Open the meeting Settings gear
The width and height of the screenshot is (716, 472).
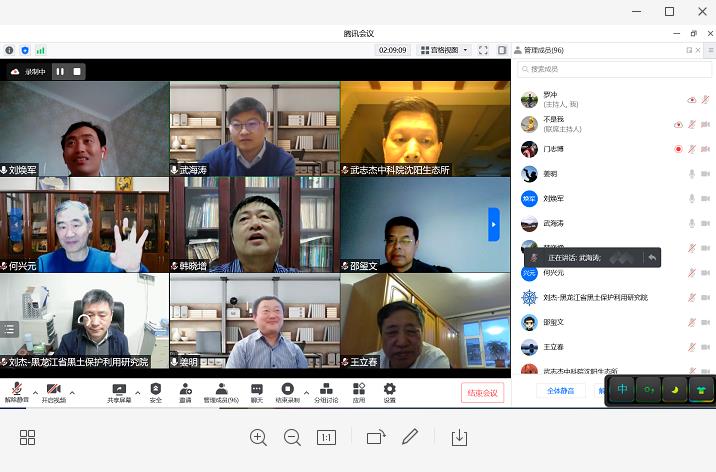pyautogui.click(x=389, y=389)
